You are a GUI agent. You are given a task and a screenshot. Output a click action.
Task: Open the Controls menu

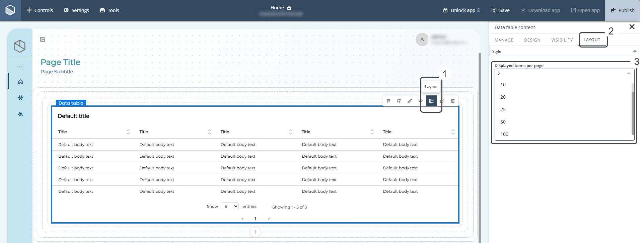[x=40, y=10]
